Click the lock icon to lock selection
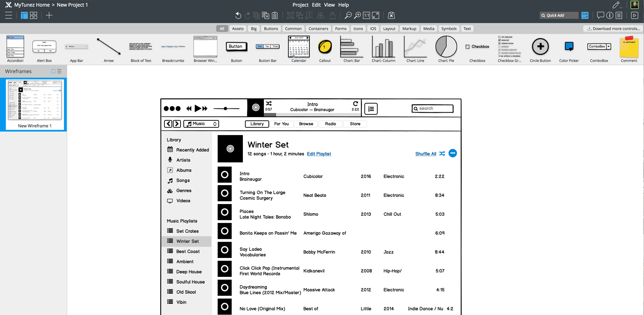Viewport: 644px width, 315px height. pos(332,15)
